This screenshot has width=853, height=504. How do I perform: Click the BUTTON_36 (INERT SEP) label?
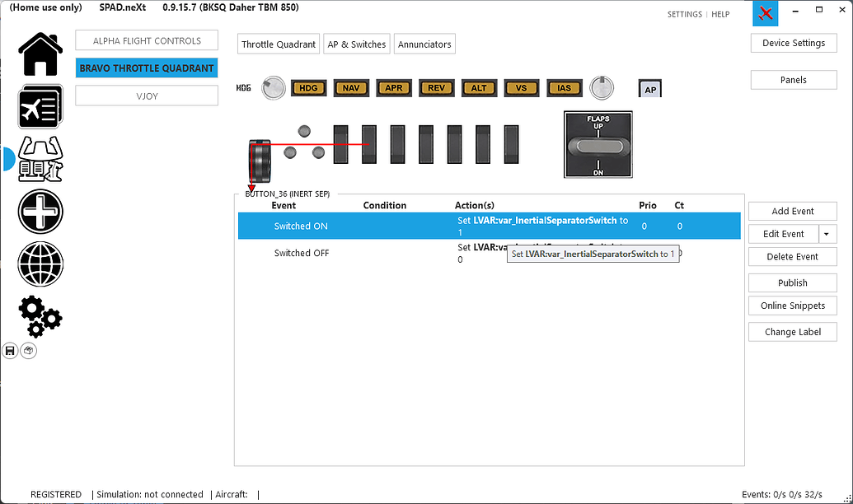coord(288,194)
